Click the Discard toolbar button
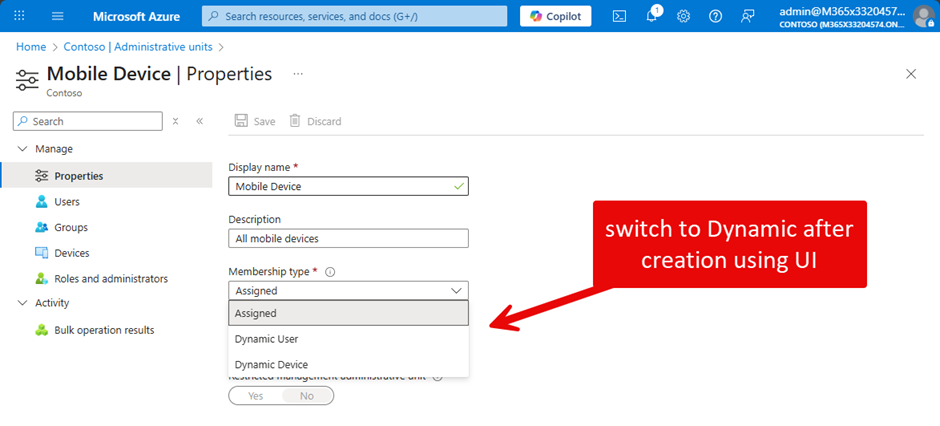 [x=315, y=121]
